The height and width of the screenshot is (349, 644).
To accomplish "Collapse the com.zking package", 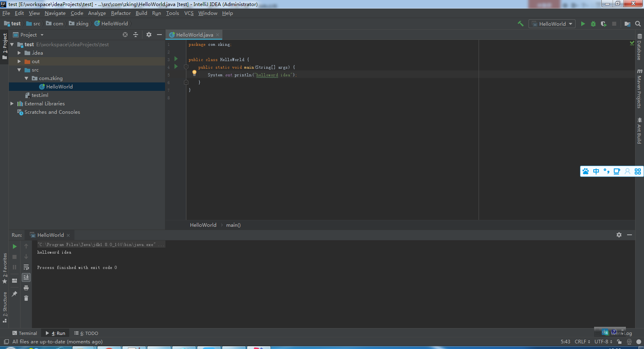I will [x=27, y=78].
